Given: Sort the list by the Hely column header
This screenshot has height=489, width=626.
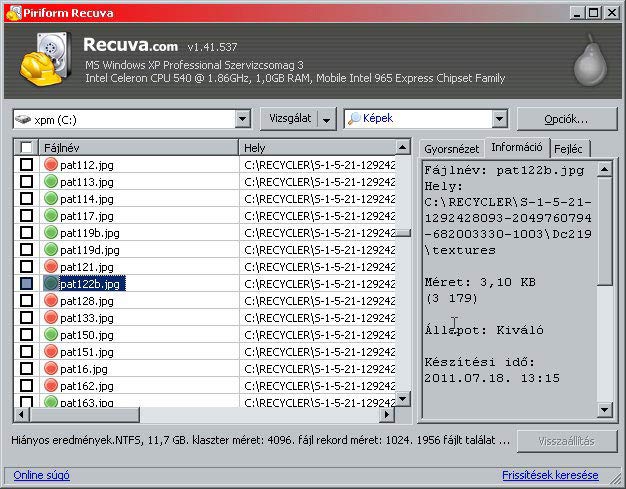Looking at the screenshot, I should [317, 148].
